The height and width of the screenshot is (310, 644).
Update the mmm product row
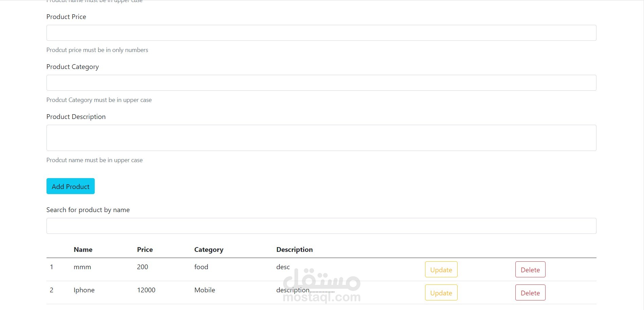coord(441,270)
